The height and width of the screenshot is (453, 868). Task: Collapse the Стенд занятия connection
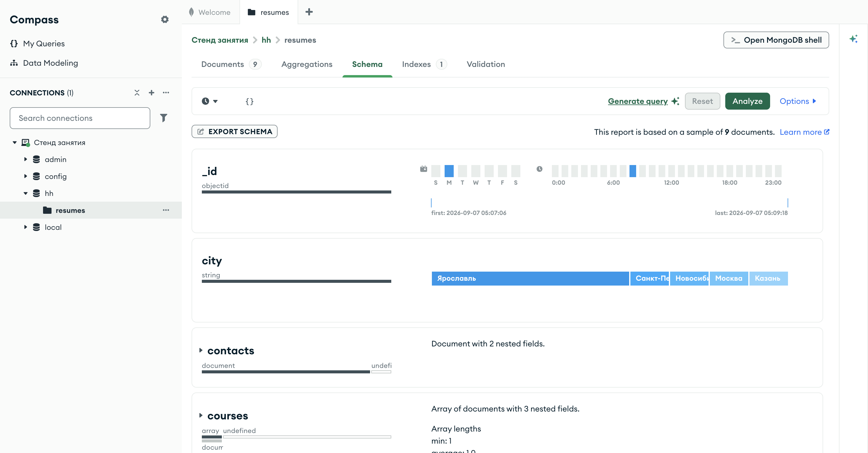point(15,143)
